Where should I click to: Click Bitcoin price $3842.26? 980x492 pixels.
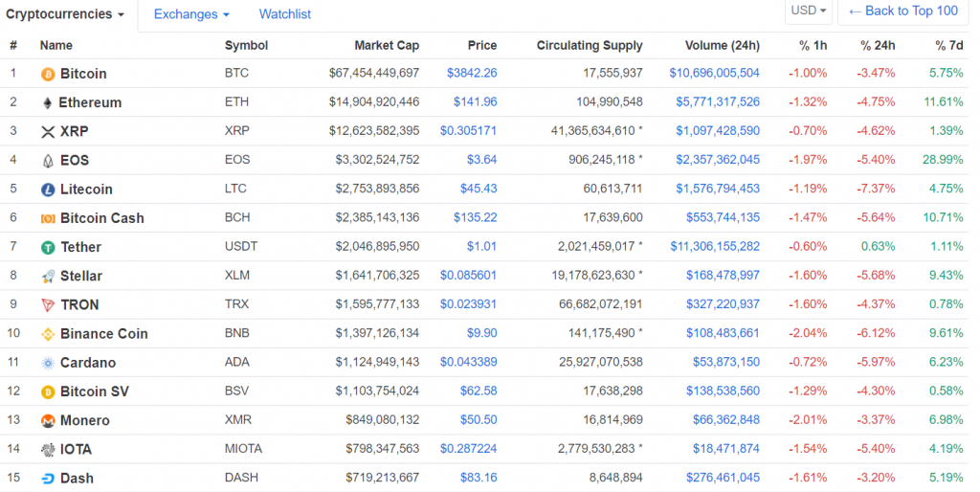pos(472,74)
